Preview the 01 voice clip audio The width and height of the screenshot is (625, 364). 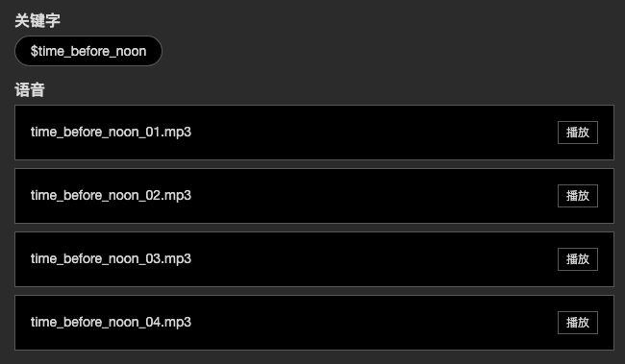[x=578, y=133]
